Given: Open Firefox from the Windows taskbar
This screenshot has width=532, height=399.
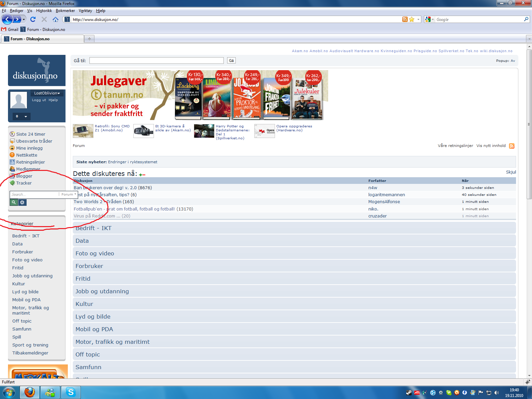Looking at the screenshot, I should (30, 392).
